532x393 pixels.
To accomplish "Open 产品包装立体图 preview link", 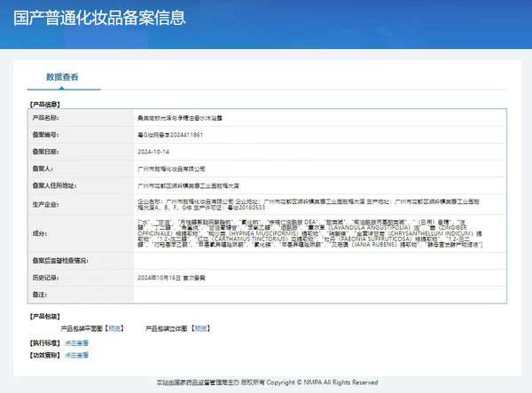I will coord(201,328).
